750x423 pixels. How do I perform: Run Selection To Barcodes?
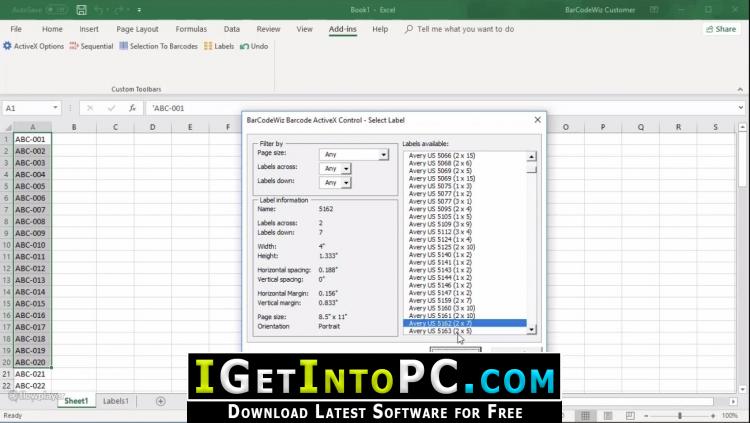158,46
